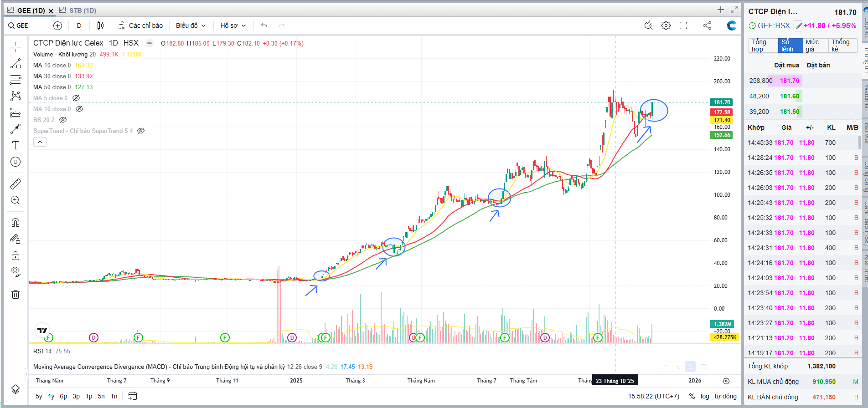Delete drawings with the trash icon
Screen dimensions: 868x408
(x=15, y=294)
